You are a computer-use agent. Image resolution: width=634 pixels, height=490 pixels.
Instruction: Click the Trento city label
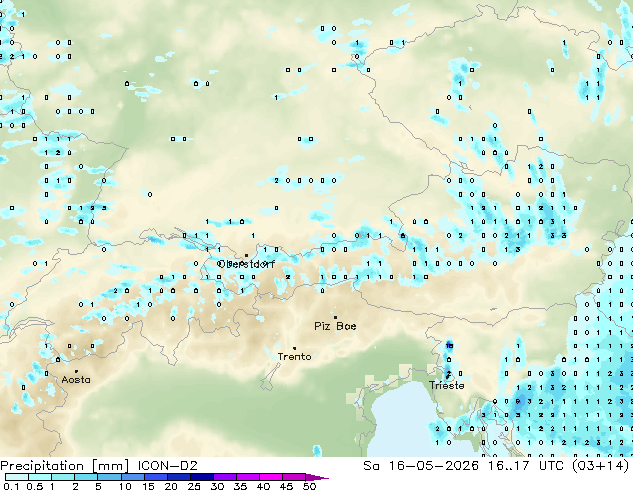pyautogui.click(x=294, y=357)
